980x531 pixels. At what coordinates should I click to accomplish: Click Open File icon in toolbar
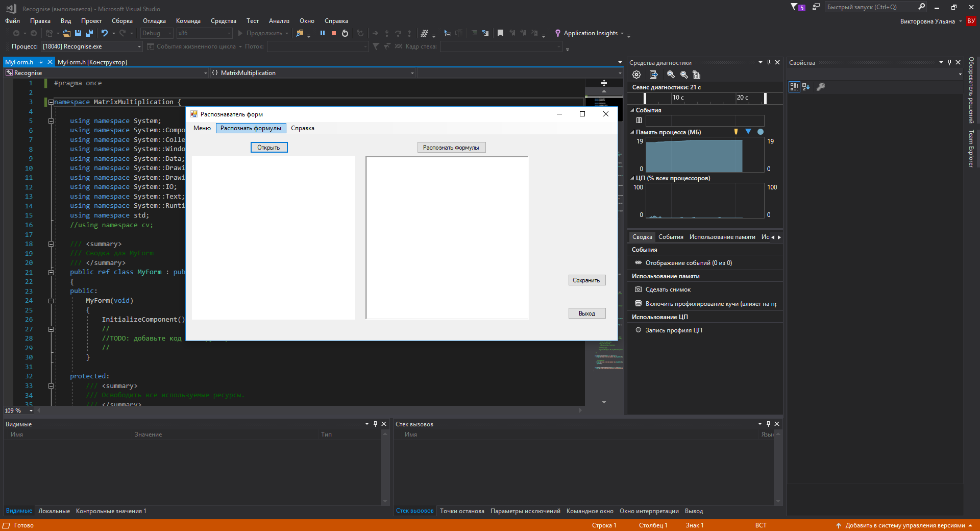coord(66,33)
